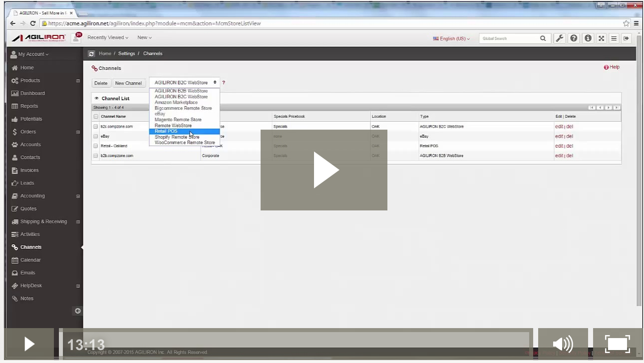644x363 pixels.
Task: Open Activities in the sidebar
Action: (30, 234)
